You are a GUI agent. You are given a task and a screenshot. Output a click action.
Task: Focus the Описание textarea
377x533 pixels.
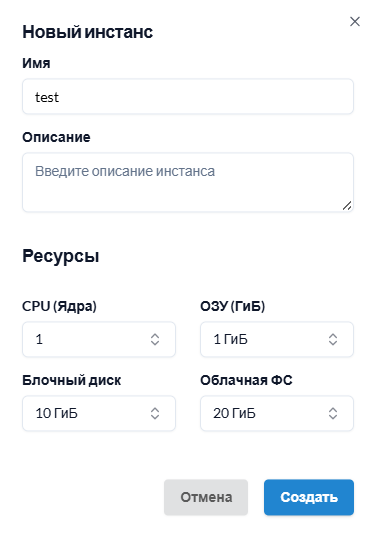[x=188, y=183]
